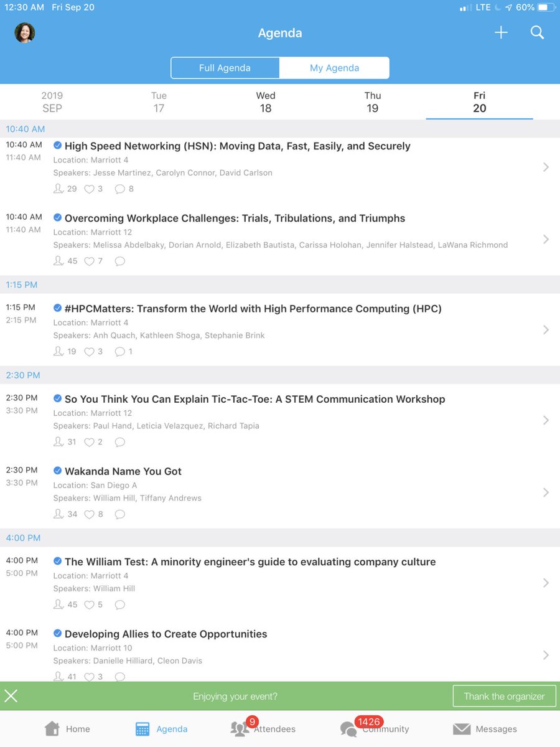
Task: Like the High Speed Networking session heart icon
Action: tap(88, 189)
